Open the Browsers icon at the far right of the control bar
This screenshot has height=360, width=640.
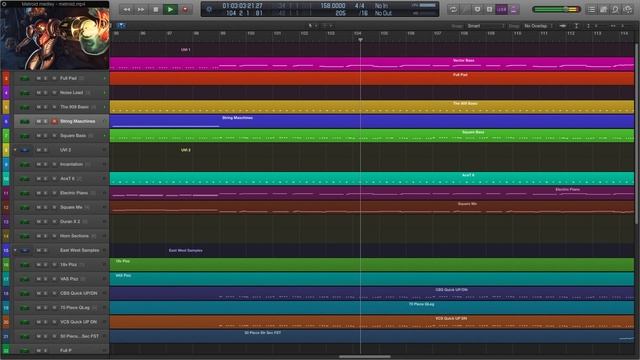(x=627, y=9)
